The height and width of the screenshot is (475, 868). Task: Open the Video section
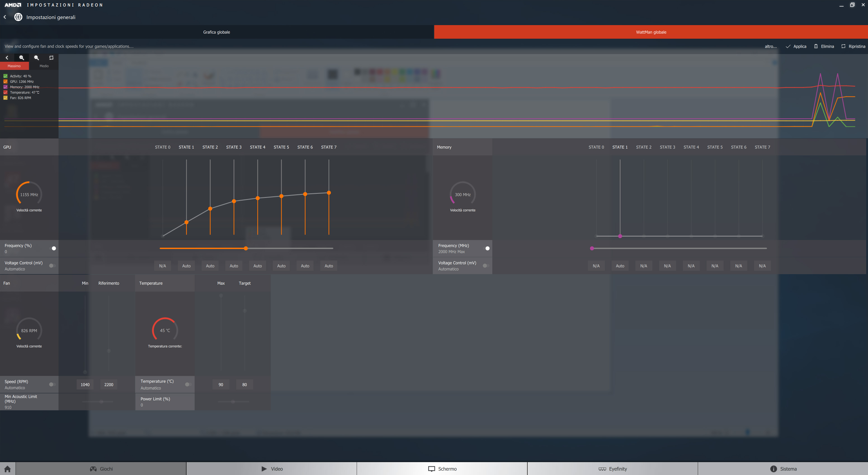271,469
